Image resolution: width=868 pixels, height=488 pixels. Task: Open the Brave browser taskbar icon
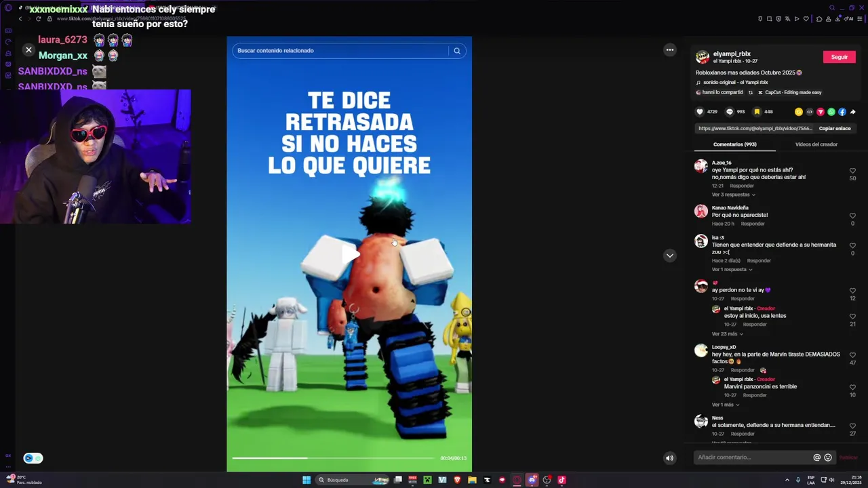457,480
